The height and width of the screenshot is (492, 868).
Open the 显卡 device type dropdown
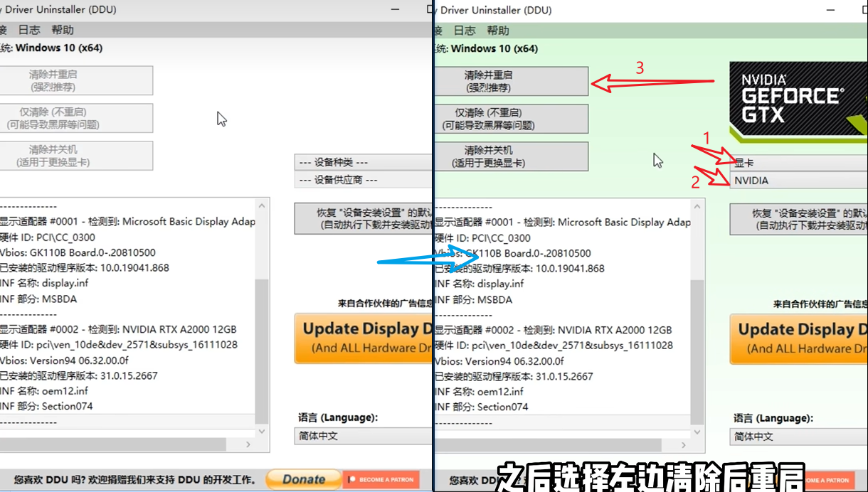coord(798,163)
